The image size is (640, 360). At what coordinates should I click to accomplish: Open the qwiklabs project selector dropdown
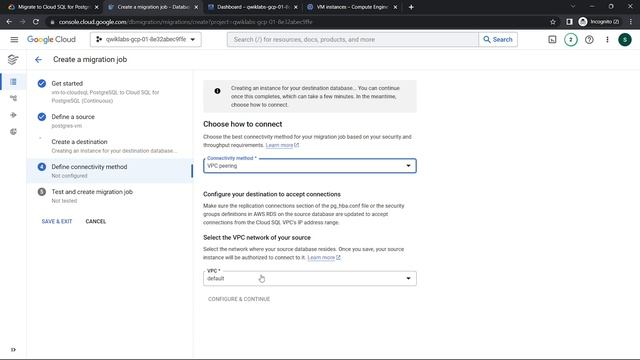(146, 40)
